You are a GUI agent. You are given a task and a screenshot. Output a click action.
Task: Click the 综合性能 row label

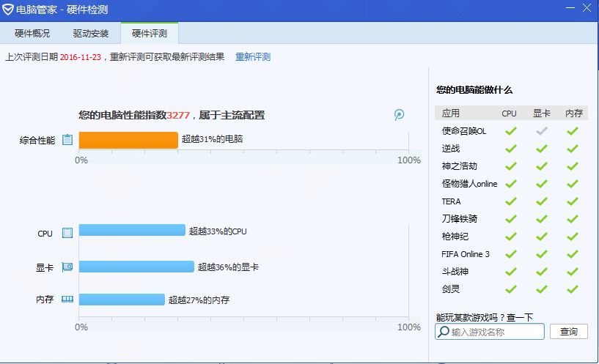pyautogui.click(x=37, y=141)
